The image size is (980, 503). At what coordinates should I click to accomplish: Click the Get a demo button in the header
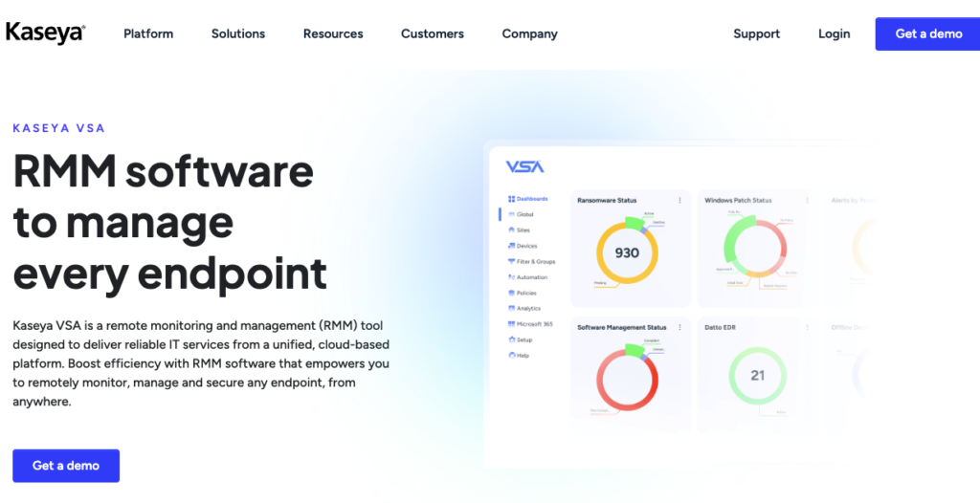coord(928,33)
